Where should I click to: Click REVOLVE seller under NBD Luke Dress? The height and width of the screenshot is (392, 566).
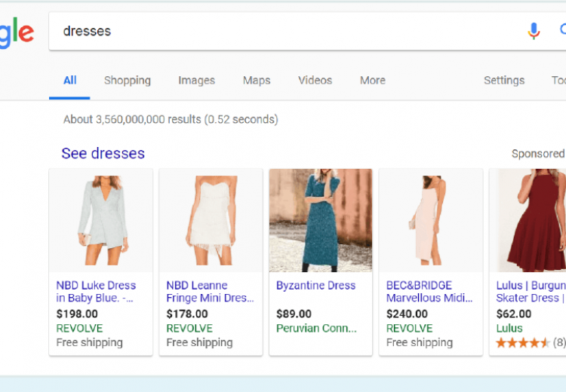79,328
